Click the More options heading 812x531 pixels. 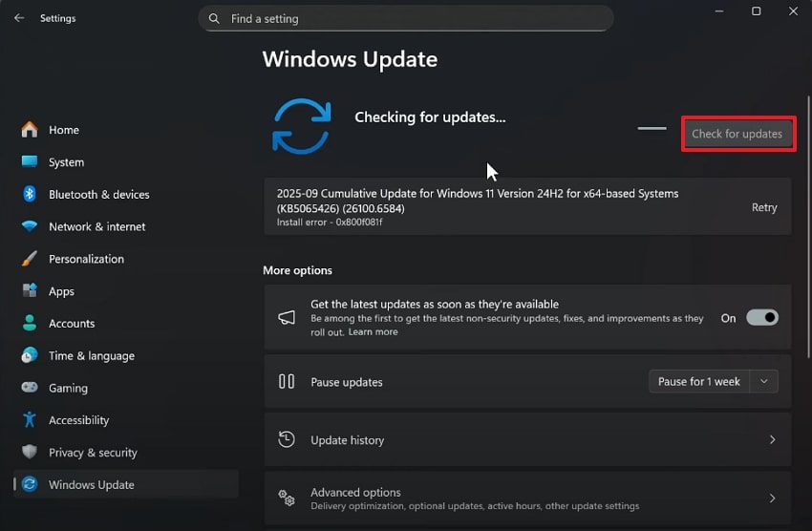(x=297, y=270)
